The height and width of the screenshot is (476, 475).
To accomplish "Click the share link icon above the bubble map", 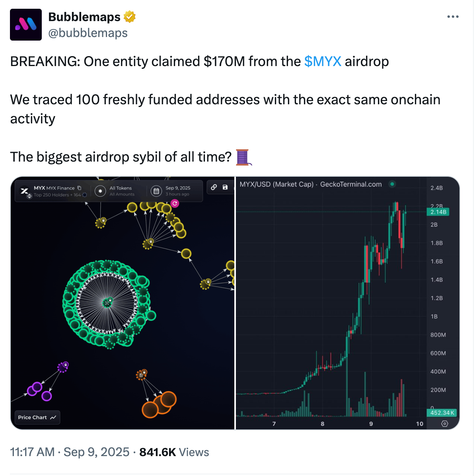I will (x=214, y=187).
